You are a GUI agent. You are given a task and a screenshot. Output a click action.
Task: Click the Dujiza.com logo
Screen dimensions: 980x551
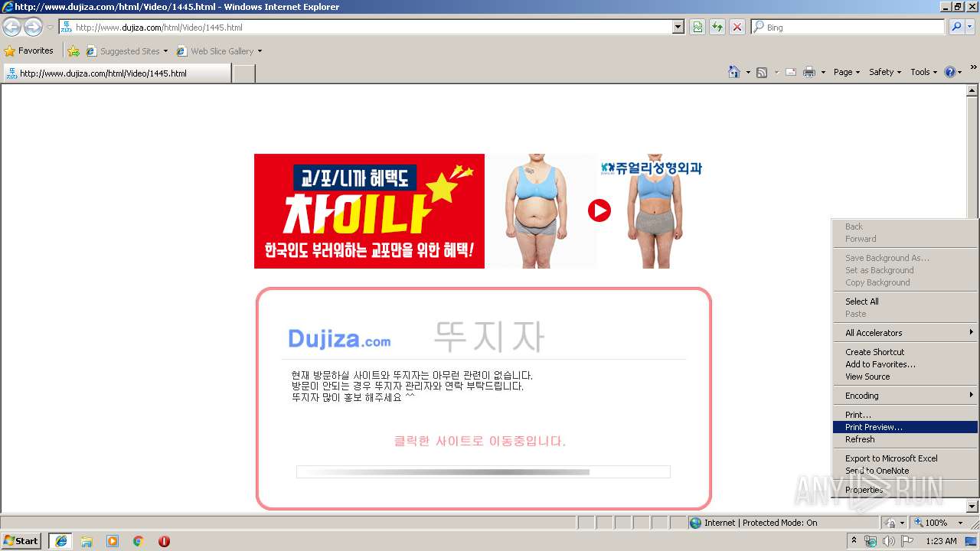click(x=339, y=339)
